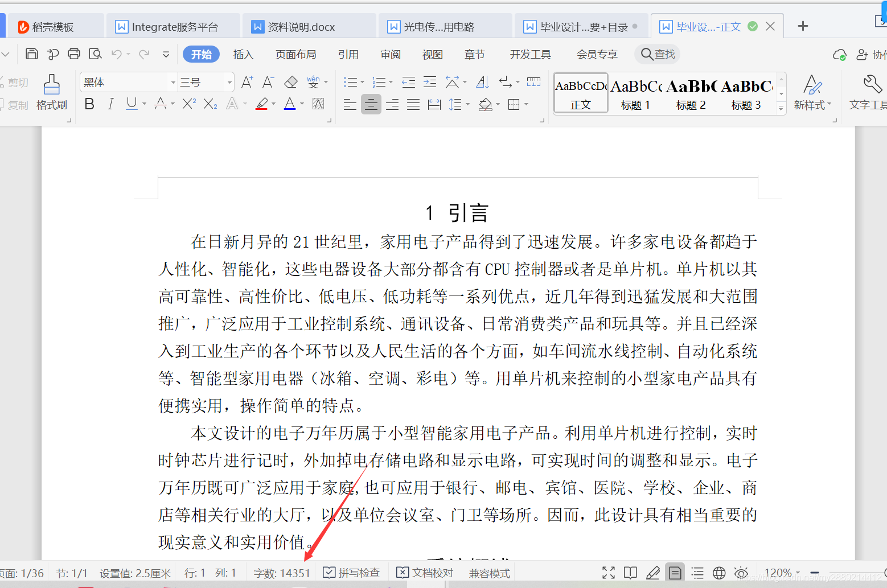Switch to reading mode book icon
Viewport: 887px width, 588px height.
coord(630,573)
